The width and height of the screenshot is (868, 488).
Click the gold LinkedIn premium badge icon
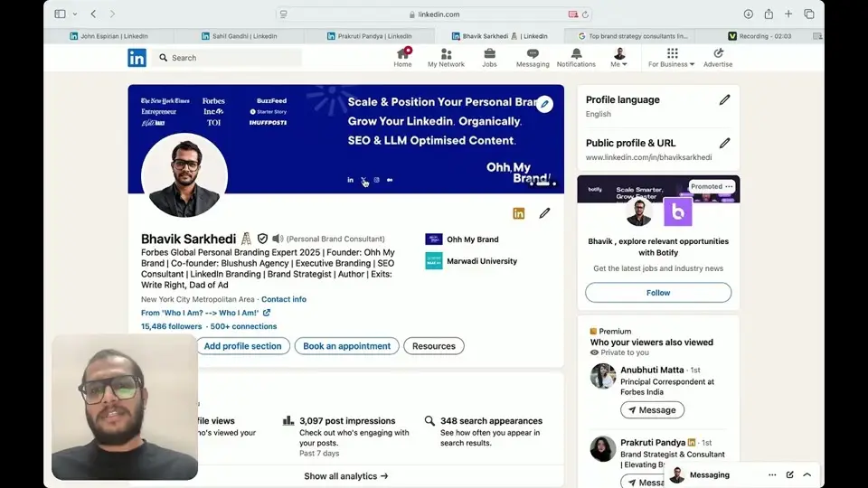click(519, 213)
